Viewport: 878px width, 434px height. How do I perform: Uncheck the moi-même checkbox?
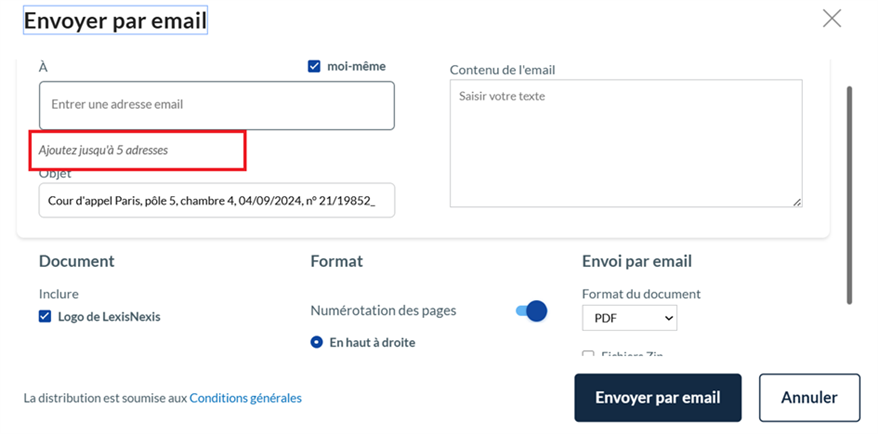tap(314, 67)
